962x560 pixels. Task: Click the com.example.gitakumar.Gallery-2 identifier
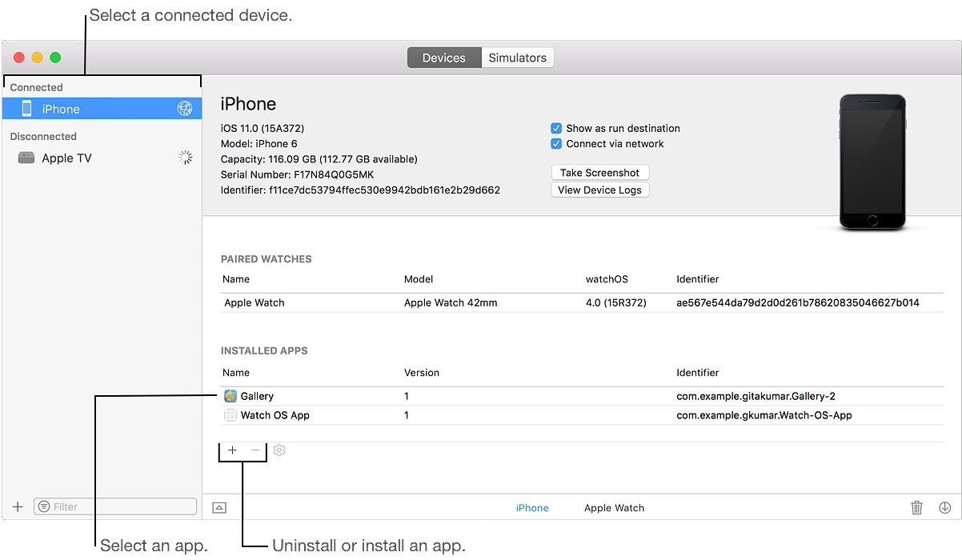(756, 396)
